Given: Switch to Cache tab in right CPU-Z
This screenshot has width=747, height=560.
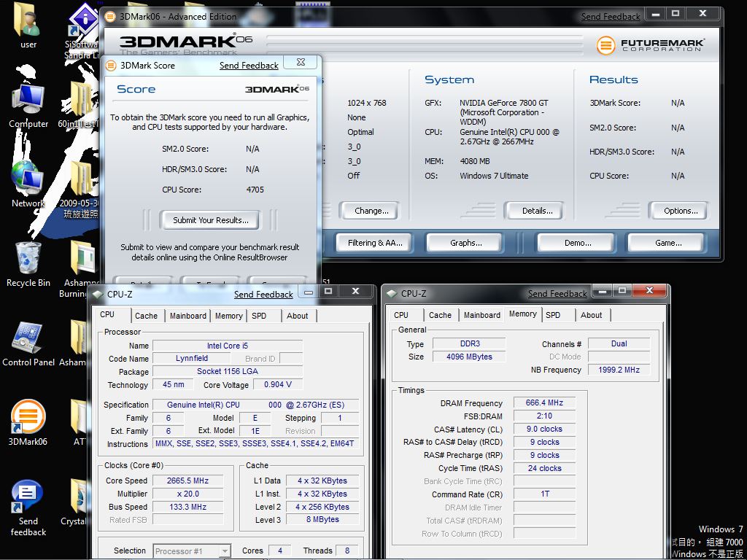Looking at the screenshot, I should (x=440, y=315).
